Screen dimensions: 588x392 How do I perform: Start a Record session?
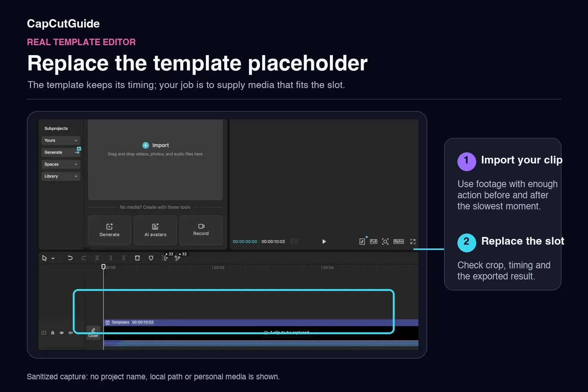(x=201, y=230)
